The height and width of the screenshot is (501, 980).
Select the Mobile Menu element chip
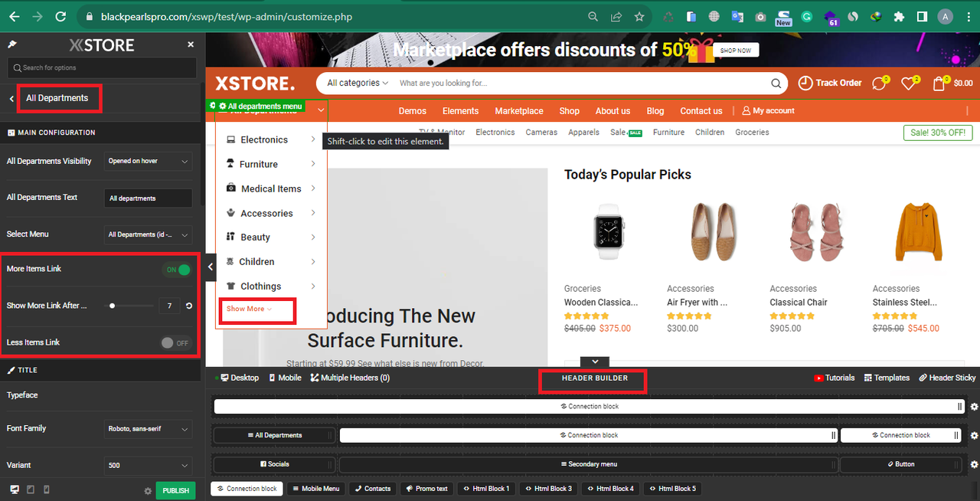point(316,489)
